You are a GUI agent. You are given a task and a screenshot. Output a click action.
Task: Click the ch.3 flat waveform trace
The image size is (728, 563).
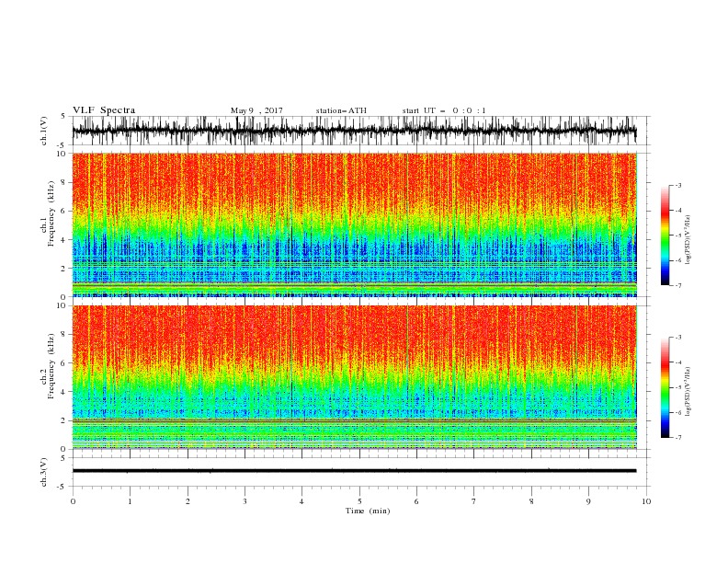(x=354, y=471)
